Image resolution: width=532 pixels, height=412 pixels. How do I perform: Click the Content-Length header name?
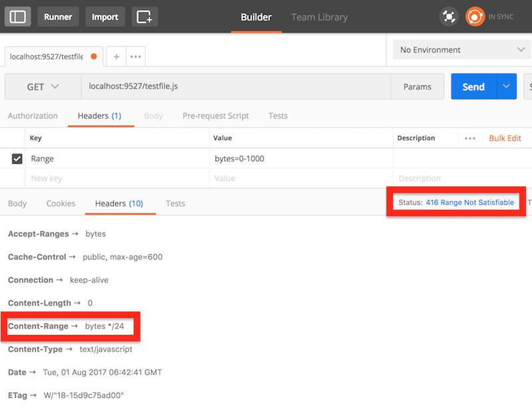click(x=39, y=303)
